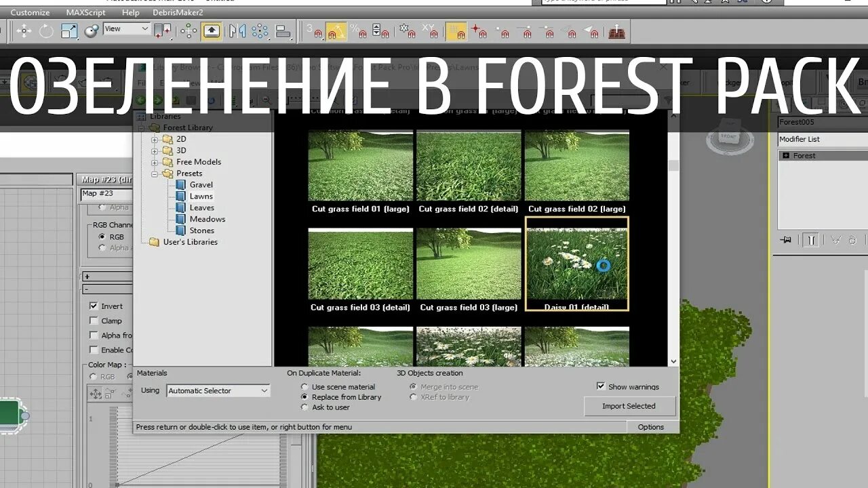Open the DebrisMaker2 menu
Image resolution: width=868 pixels, height=488 pixels.
179,12
